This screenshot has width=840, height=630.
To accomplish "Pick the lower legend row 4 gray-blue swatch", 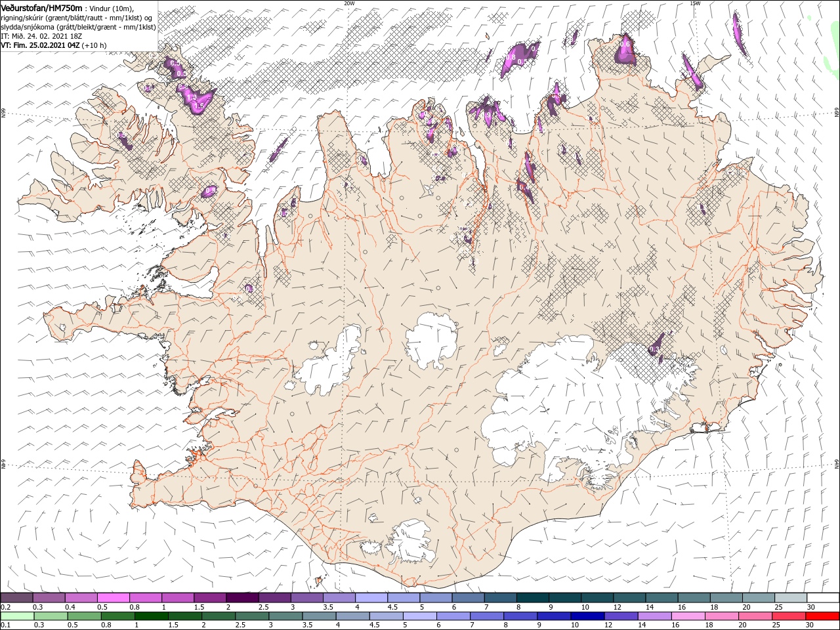I will (x=353, y=616).
